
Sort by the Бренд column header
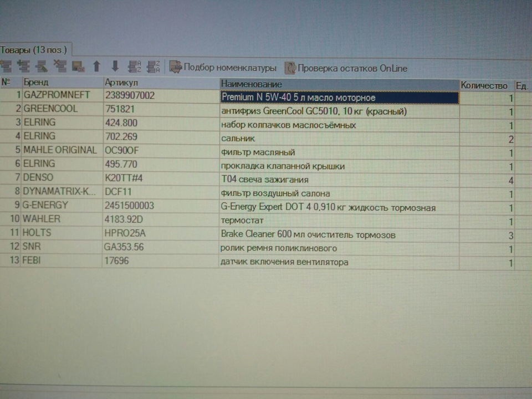point(62,83)
